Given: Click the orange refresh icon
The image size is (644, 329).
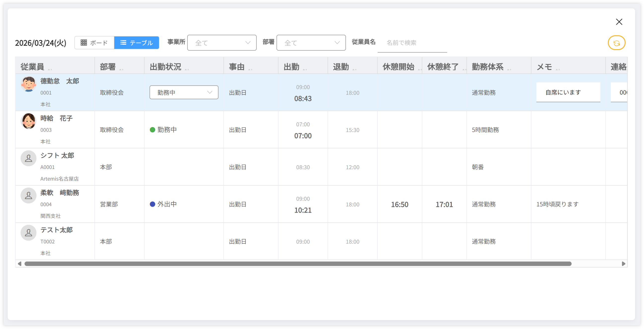Looking at the screenshot, I should (616, 43).
